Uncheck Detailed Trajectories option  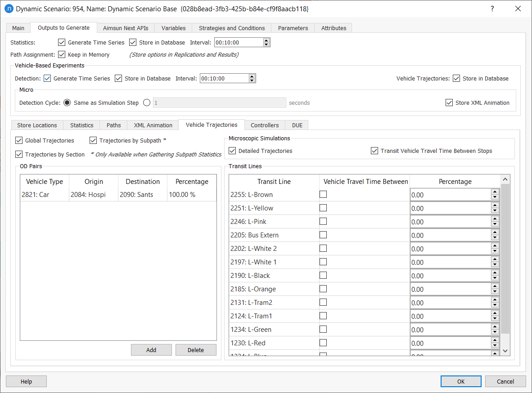click(232, 151)
